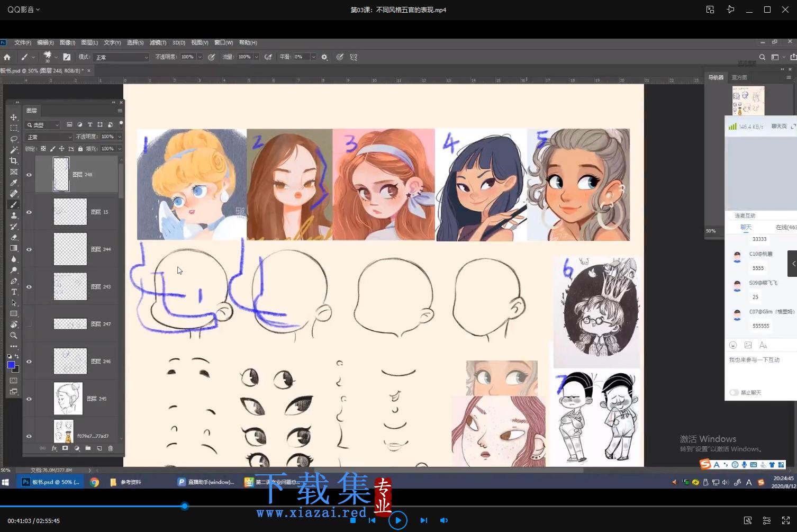Select the Horizontal Type tool
797x532 pixels.
point(14,292)
